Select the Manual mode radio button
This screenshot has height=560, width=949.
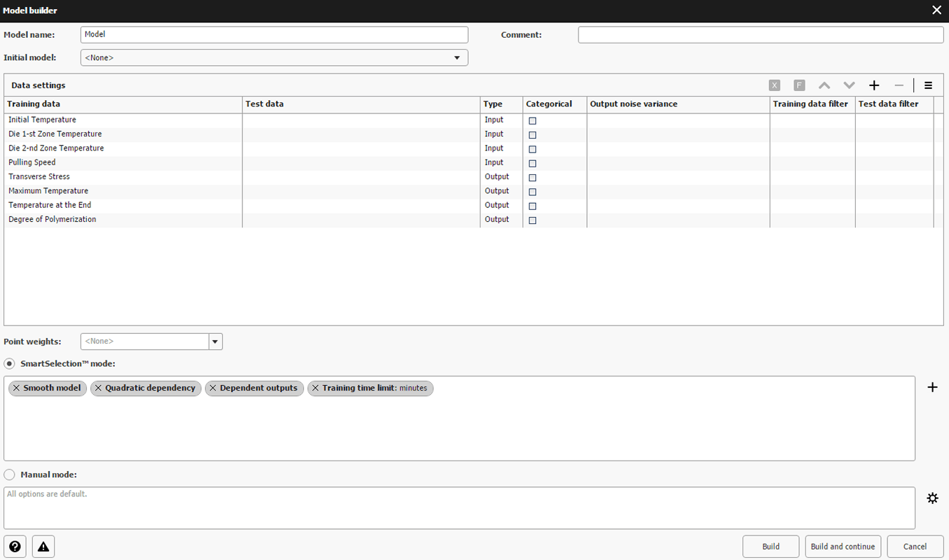point(10,475)
